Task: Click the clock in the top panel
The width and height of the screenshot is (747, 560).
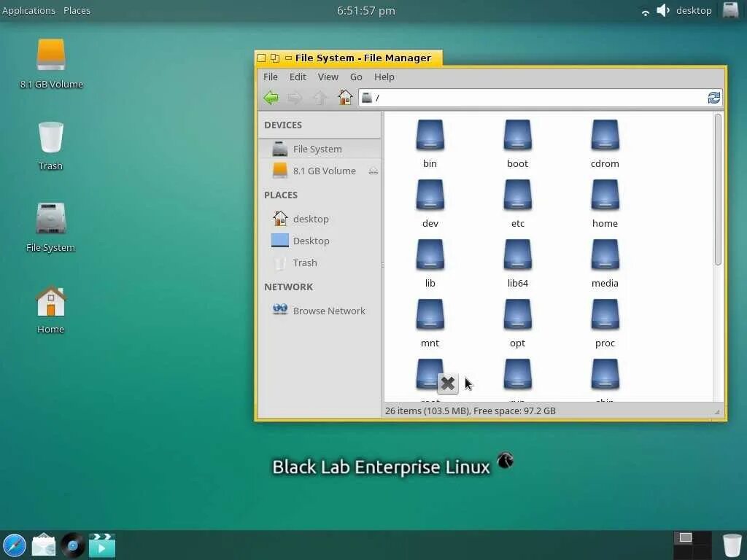Action: [366, 10]
